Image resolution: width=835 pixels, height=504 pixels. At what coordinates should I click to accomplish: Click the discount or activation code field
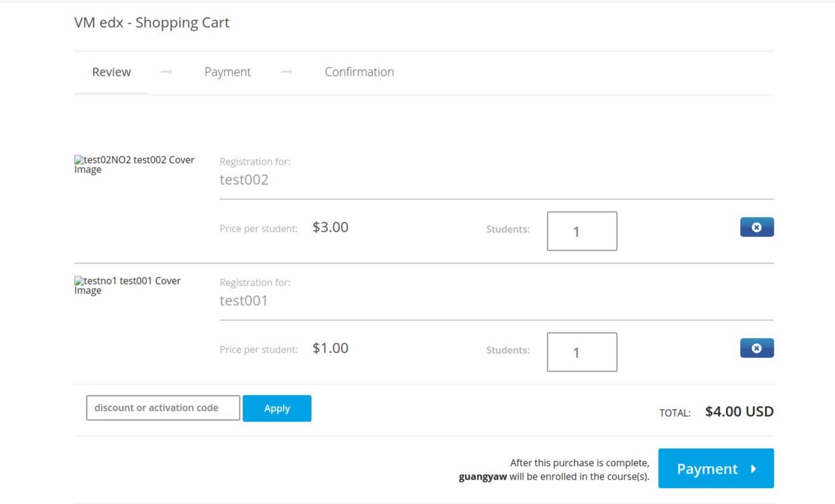click(162, 408)
